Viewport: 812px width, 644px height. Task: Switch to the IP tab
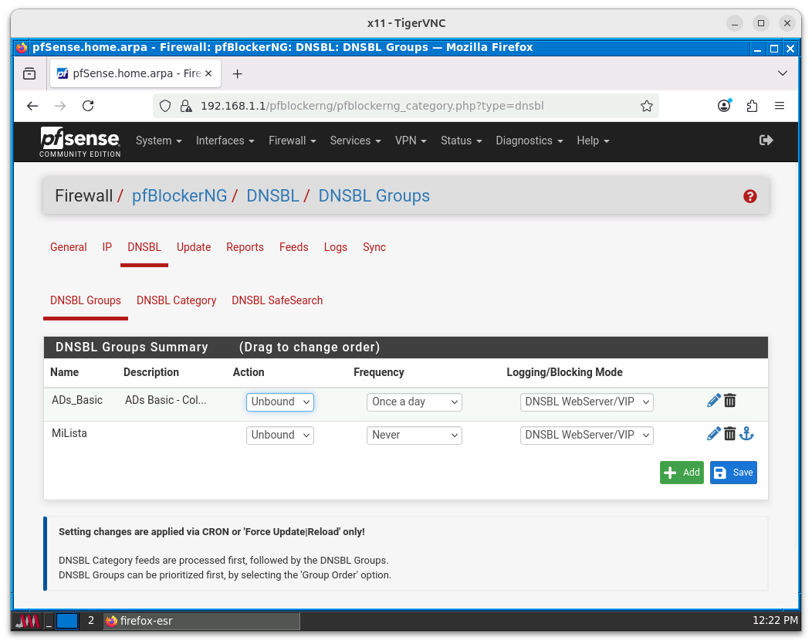click(107, 247)
